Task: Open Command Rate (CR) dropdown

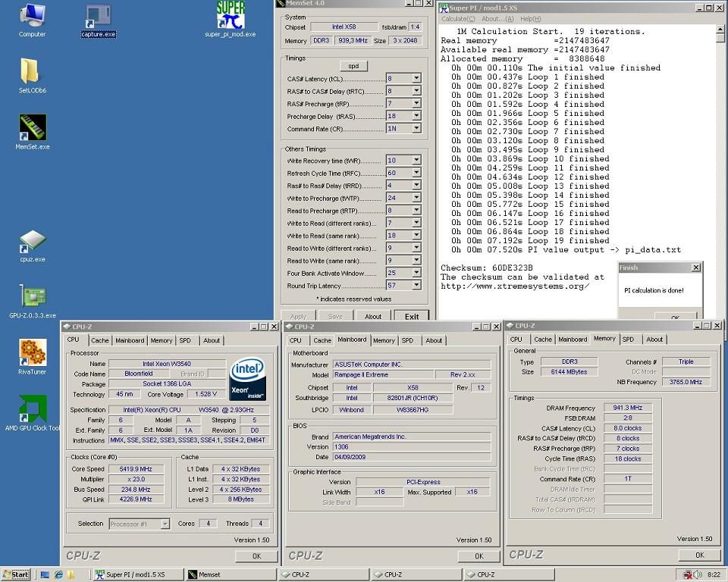Action: (x=416, y=128)
